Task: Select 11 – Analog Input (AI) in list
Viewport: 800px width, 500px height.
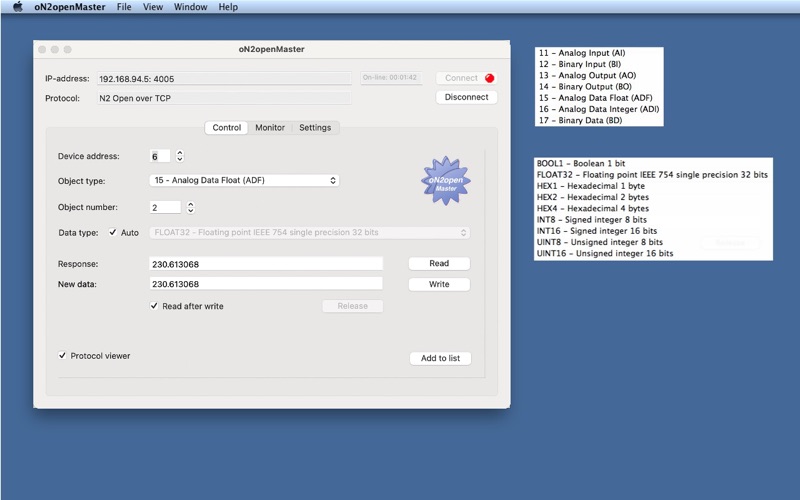Action: click(582, 53)
